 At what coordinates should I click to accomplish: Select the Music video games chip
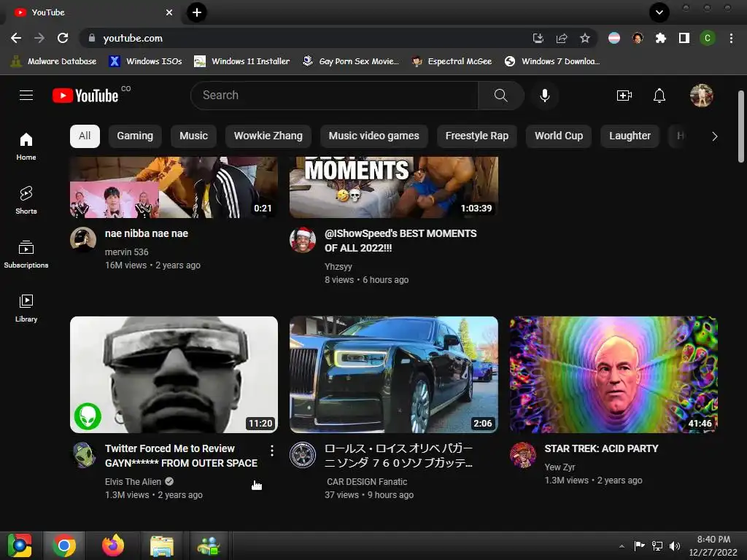[x=373, y=136]
